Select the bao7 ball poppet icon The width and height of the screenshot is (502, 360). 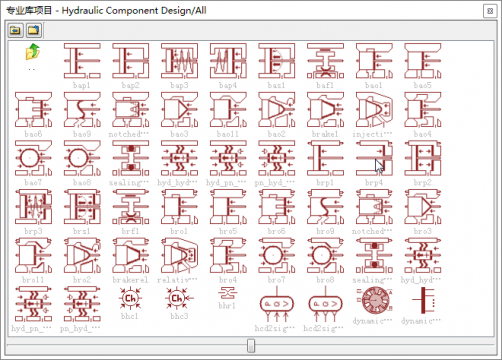coord(33,158)
